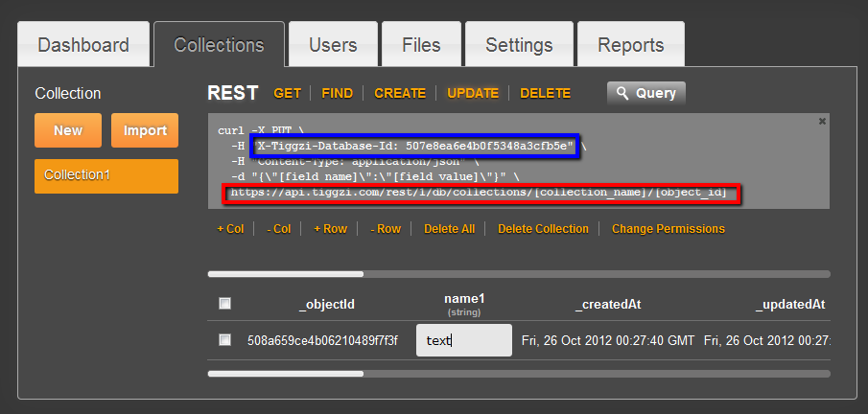
Task: Check the row 508a659ce4b06210489f7f3f checkbox
Action: pos(224,339)
